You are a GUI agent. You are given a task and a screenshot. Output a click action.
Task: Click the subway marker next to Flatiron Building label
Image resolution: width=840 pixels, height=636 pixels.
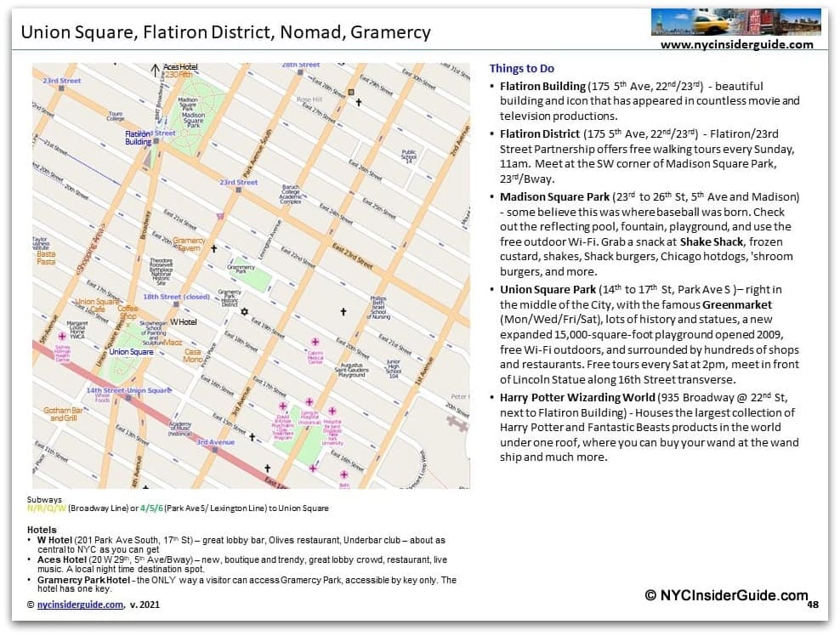coord(156,141)
